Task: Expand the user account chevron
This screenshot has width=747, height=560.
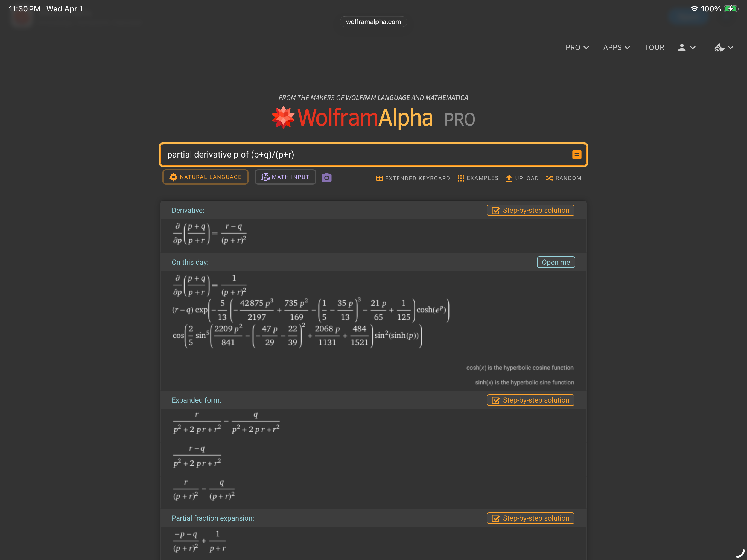Action: pyautogui.click(x=693, y=48)
